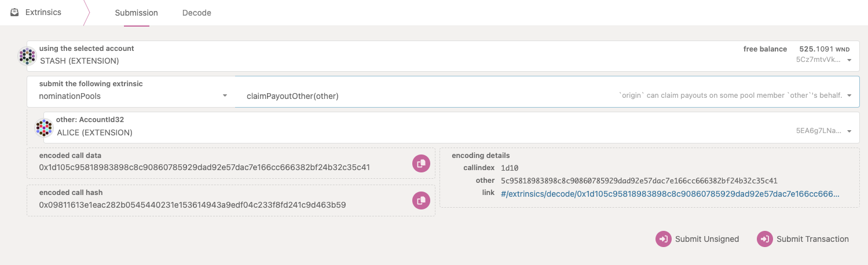Open the Decode tab
Image resolution: width=868 pixels, height=265 pixels.
coord(196,13)
